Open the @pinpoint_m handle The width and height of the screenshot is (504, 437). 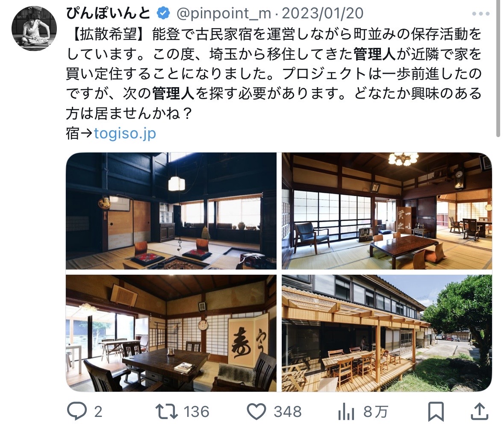[224, 14]
